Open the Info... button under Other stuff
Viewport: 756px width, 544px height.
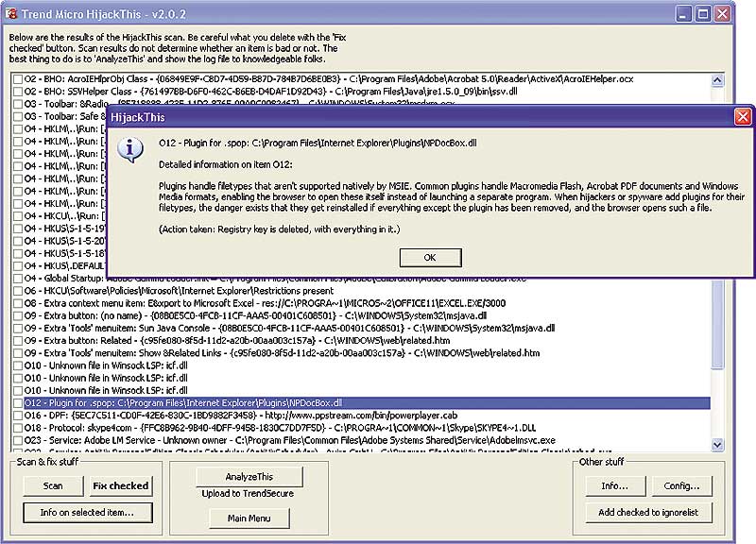615,486
